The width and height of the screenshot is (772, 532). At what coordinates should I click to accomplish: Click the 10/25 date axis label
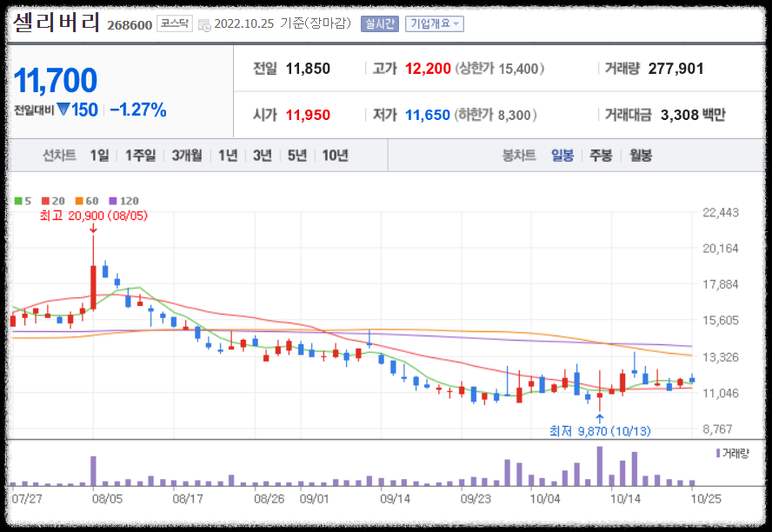pos(706,499)
